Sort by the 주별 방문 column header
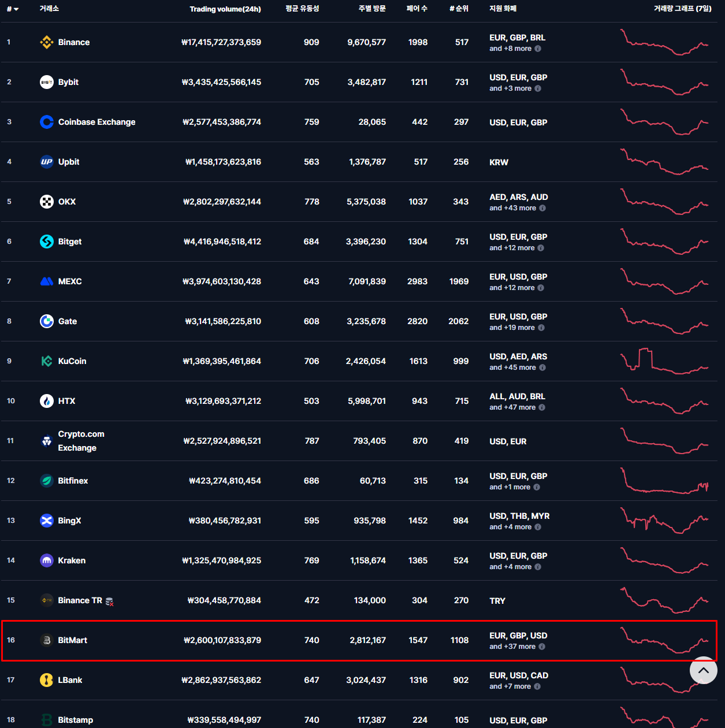The width and height of the screenshot is (725, 728). click(x=372, y=9)
